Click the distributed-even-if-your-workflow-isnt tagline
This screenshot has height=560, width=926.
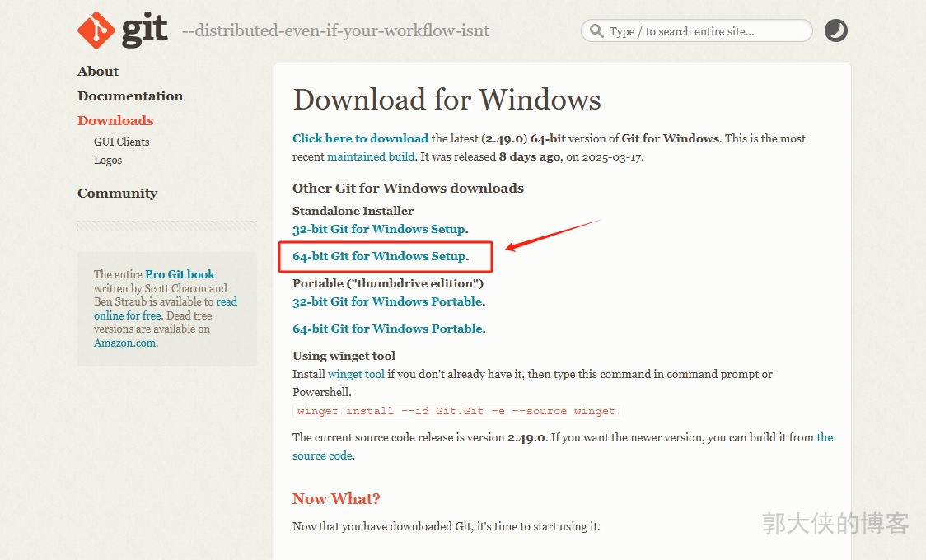click(335, 30)
